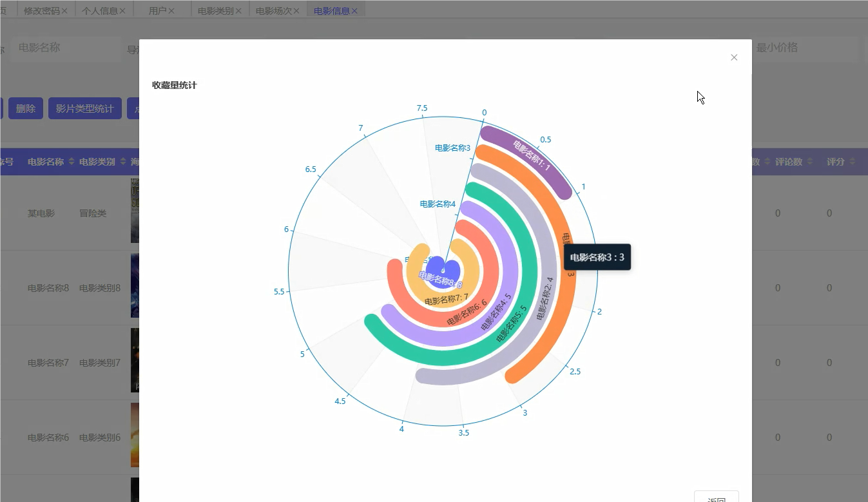Click the 返回 button in dialog
This screenshot has width=868, height=502.
pos(717,497)
